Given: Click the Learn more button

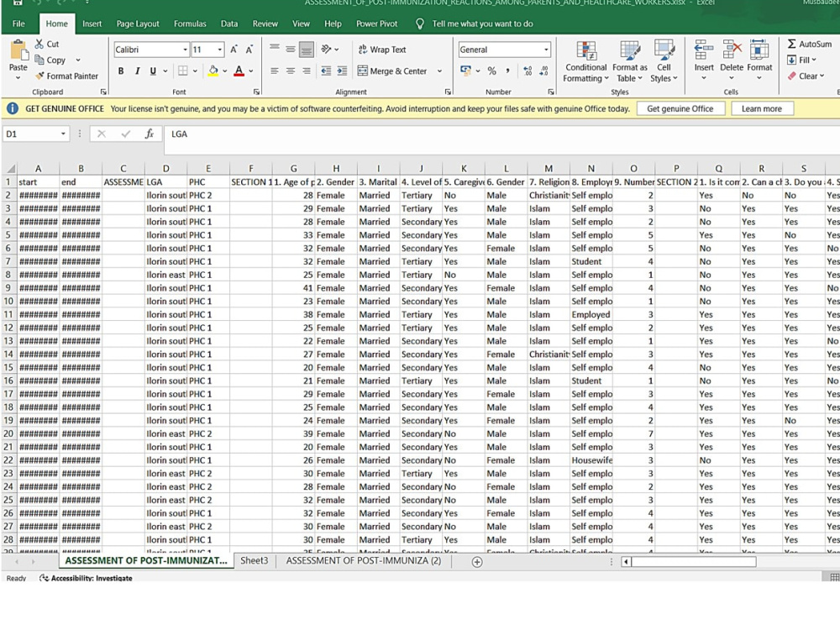Looking at the screenshot, I should coord(761,108).
